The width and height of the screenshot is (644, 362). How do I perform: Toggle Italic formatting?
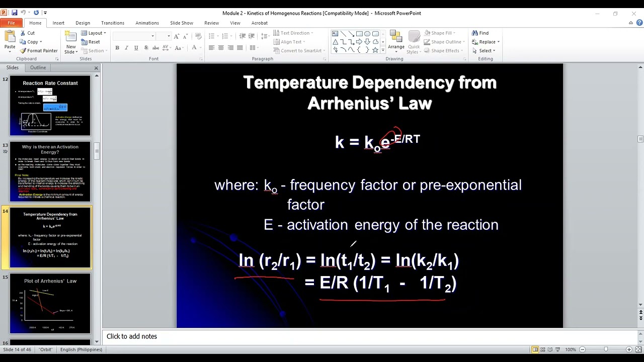tap(127, 48)
